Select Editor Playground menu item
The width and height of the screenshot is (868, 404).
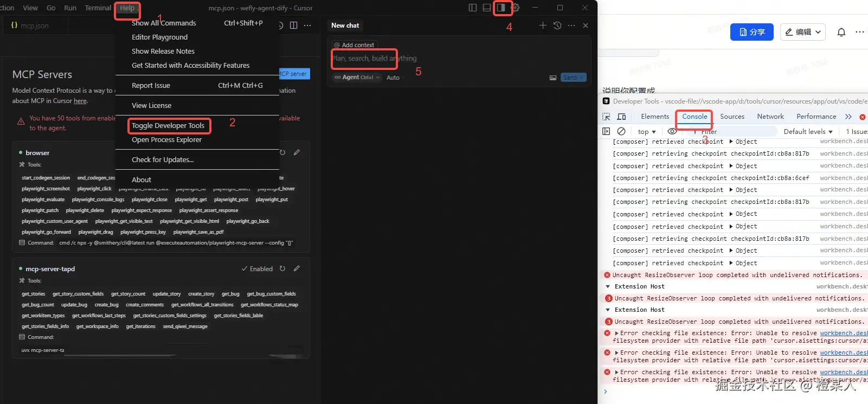point(197,37)
